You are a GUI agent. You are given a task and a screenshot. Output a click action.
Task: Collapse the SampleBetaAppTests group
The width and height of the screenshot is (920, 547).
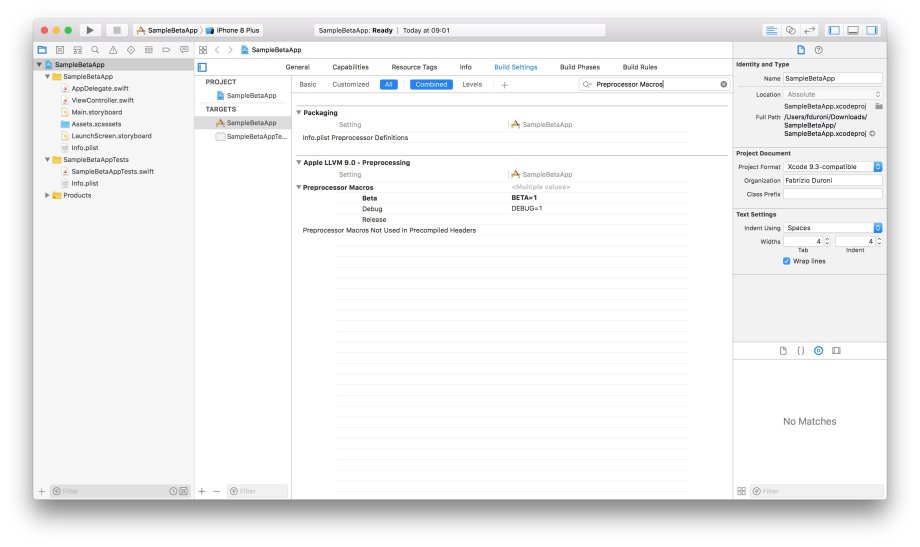[x=48, y=160]
